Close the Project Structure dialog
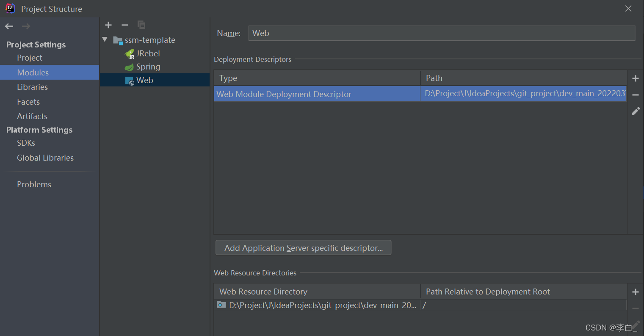Screen dimensions: 644x336 click(x=628, y=8)
